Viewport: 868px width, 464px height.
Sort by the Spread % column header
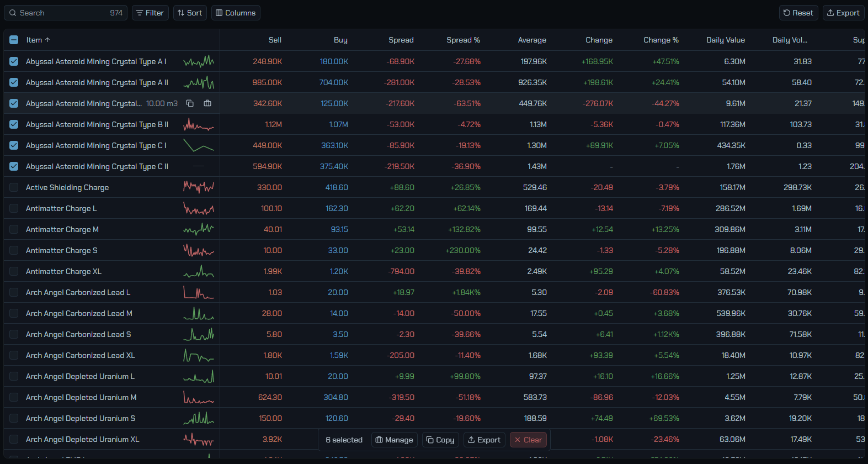pyautogui.click(x=463, y=40)
